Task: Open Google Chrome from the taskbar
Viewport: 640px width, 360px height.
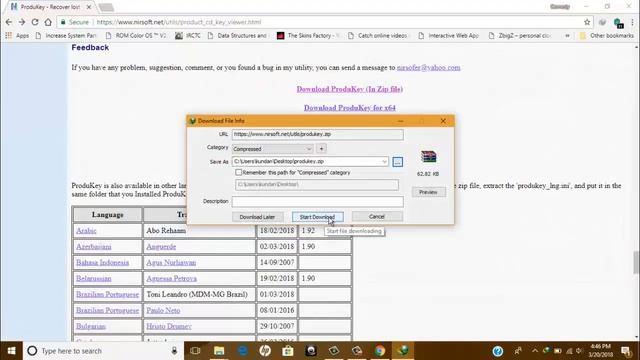Action: (x=380, y=351)
